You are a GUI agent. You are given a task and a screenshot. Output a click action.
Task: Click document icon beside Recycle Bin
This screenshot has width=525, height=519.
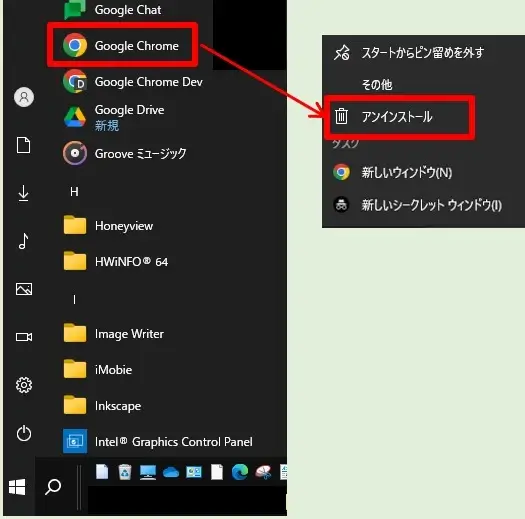click(x=102, y=472)
